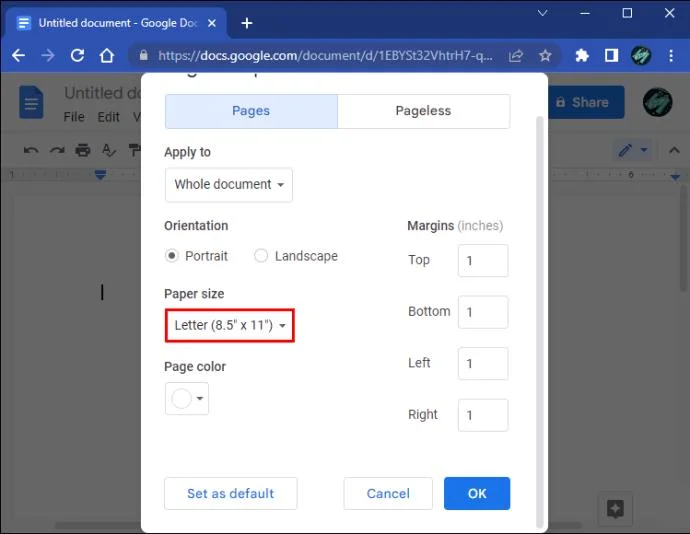Click Set as default
The width and height of the screenshot is (690, 534).
coord(231,493)
